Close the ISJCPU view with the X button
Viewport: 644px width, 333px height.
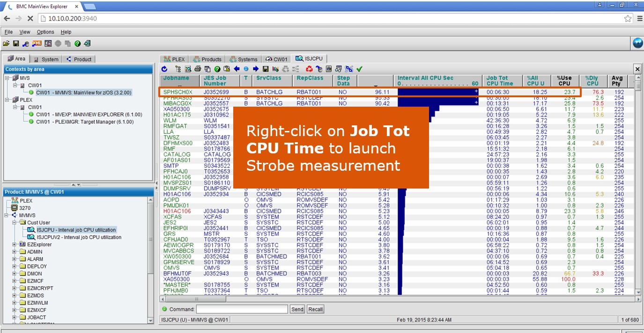tap(637, 69)
